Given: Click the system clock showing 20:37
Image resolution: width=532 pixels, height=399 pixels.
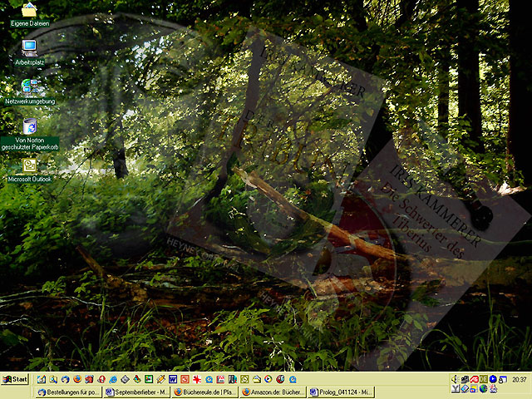Looking at the screenshot, I should [520, 379].
